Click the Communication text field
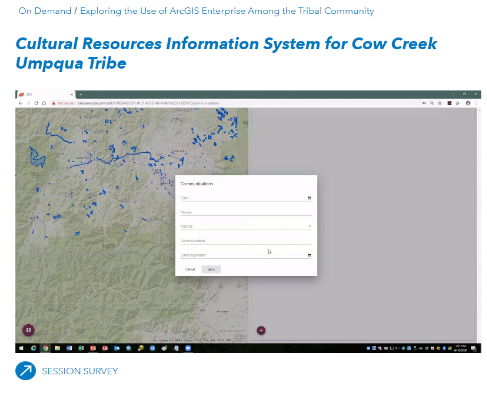This screenshot has height=398, width=487. pyautogui.click(x=246, y=241)
